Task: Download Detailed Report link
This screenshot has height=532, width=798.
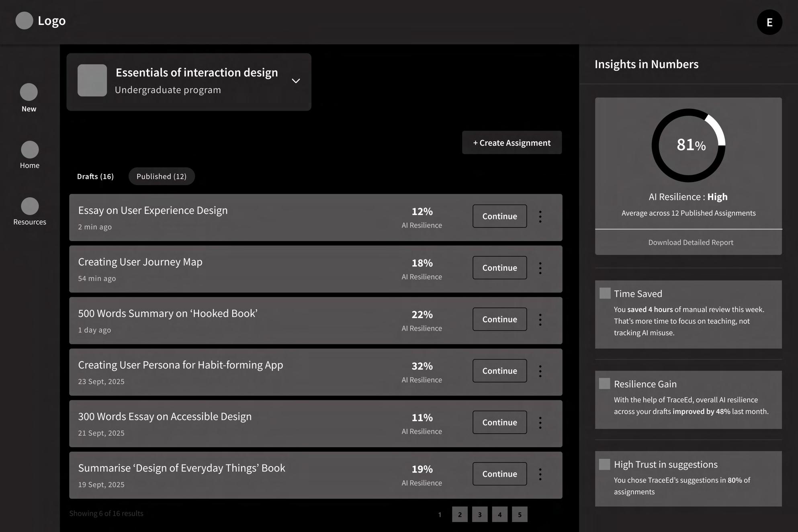Action: pyautogui.click(x=690, y=242)
